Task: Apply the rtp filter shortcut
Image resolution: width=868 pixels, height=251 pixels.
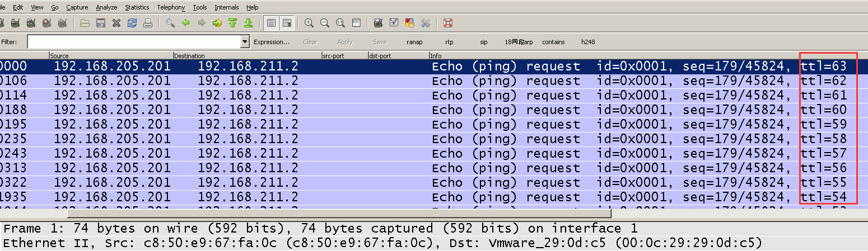Action: pos(449,42)
